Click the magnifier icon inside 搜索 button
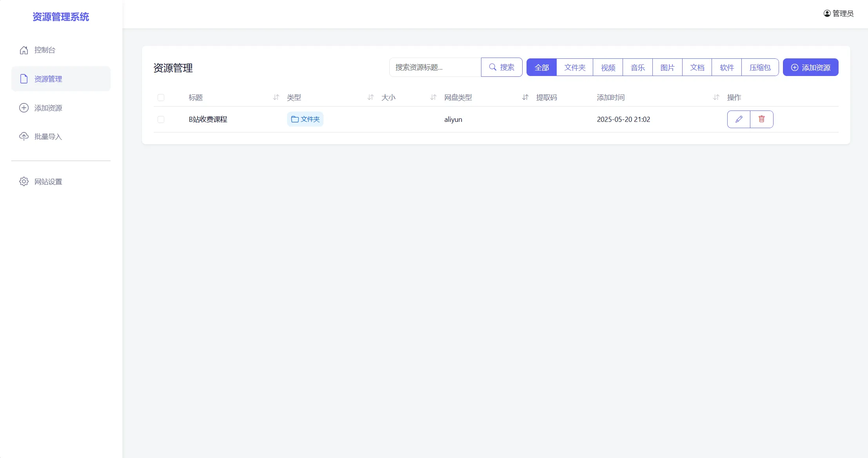The image size is (868, 458). click(493, 67)
